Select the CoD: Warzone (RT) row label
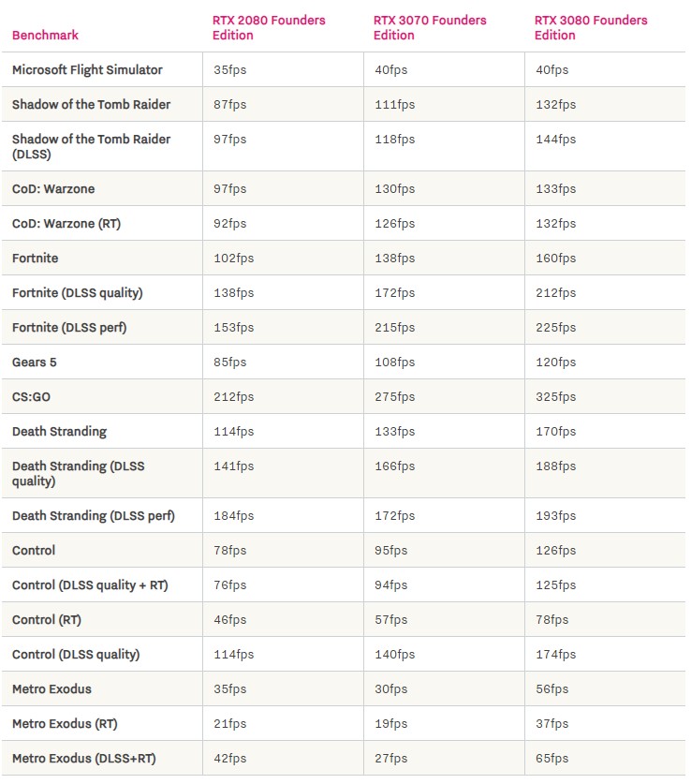The width and height of the screenshot is (691, 784). click(x=66, y=224)
